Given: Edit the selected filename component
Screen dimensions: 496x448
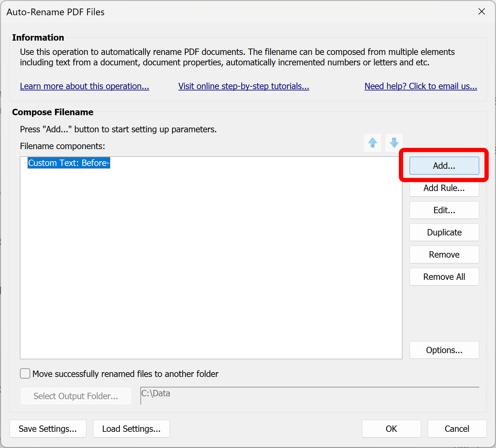Looking at the screenshot, I should pos(444,210).
